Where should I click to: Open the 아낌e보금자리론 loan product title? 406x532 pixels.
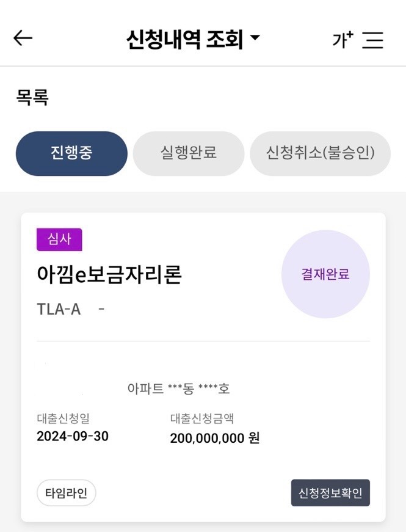[109, 275]
